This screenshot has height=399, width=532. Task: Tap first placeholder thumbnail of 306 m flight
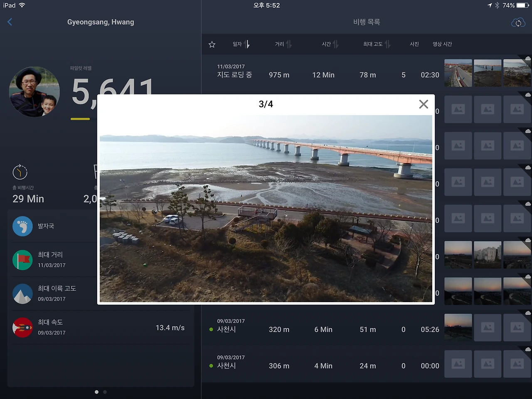[458, 364]
